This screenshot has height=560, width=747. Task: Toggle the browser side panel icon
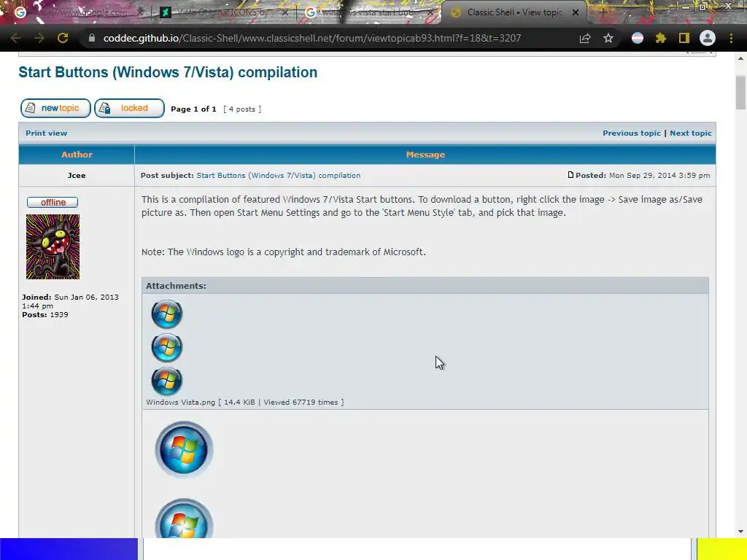tap(684, 38)
